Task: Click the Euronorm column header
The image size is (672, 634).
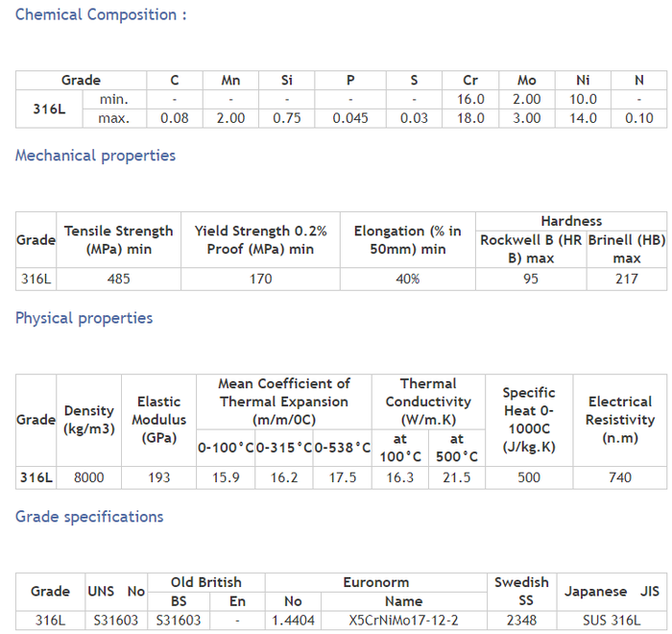Action: coord(375,582)
